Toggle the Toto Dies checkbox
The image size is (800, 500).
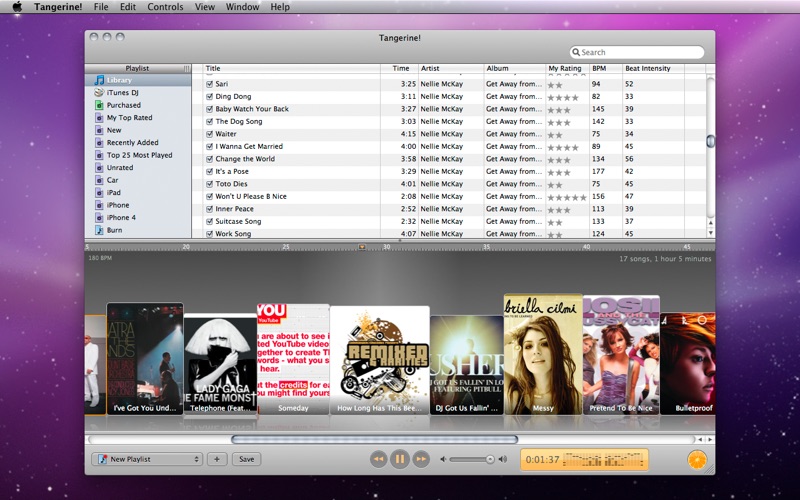coord(209,184)
